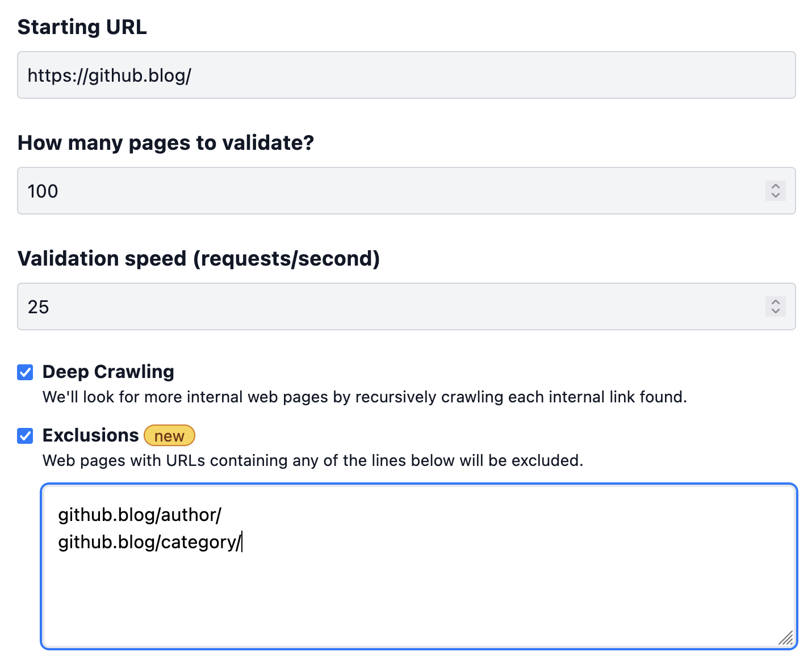Viewport: 812px width, 664px height.
Task: Increase the pages to validate with the up arrow
Action: 775,186
